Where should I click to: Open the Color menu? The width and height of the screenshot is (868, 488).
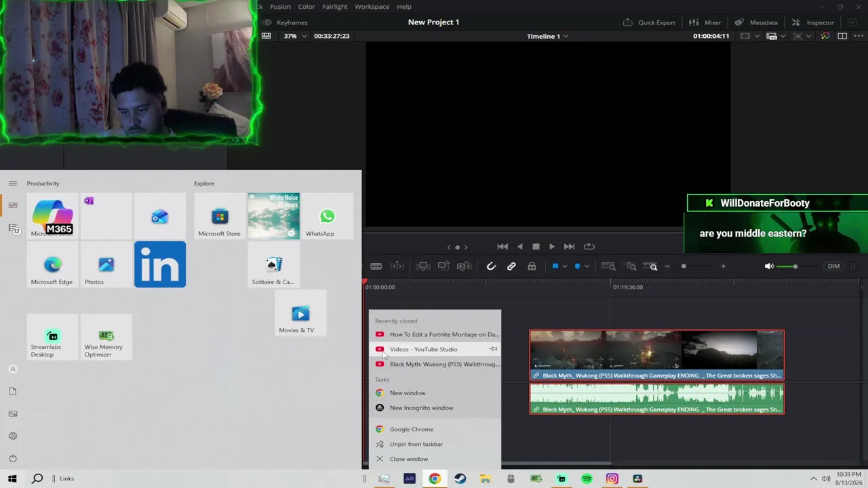[x=307, y=7]
